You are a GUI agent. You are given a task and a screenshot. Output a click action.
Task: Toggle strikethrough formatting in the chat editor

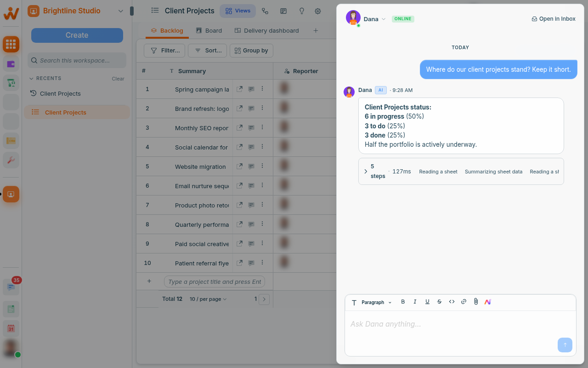click(x=439, y=302)
